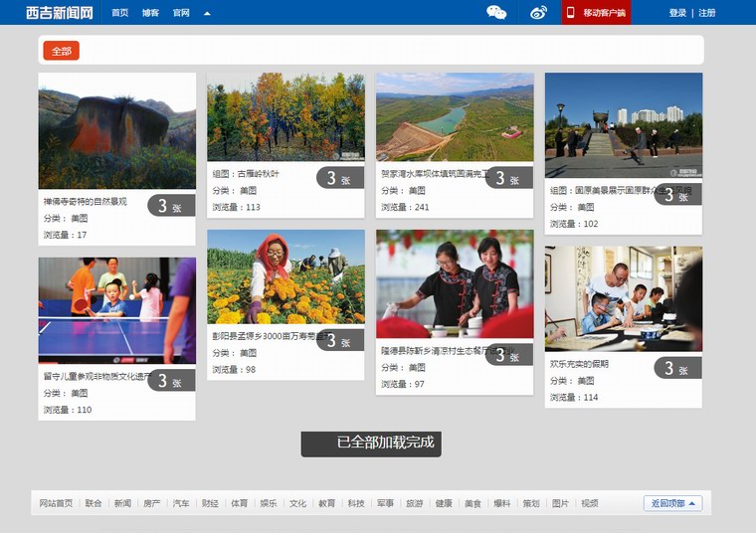This screenshot has height=533, width=756.
Task: Click 浏览量：97 view count text
Action: (403, 384)
